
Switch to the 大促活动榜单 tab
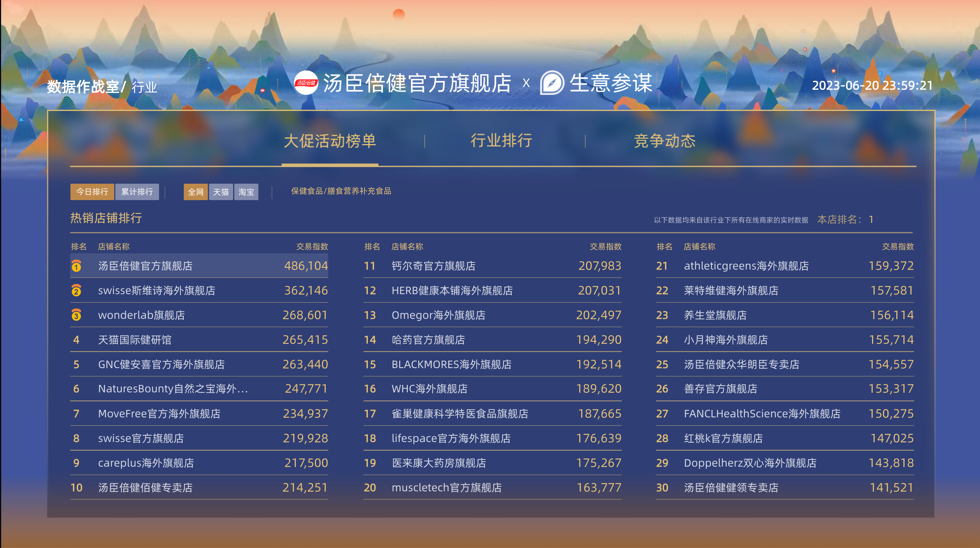[x=329, y=141]
